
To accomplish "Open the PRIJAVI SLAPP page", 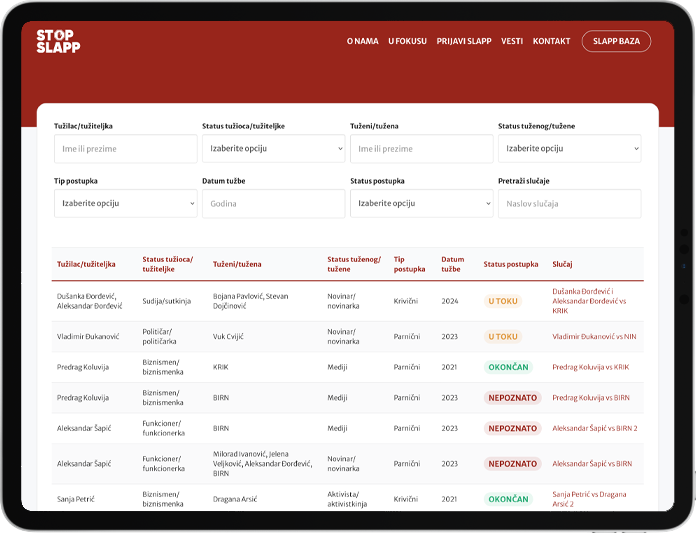I will point(464,41).
